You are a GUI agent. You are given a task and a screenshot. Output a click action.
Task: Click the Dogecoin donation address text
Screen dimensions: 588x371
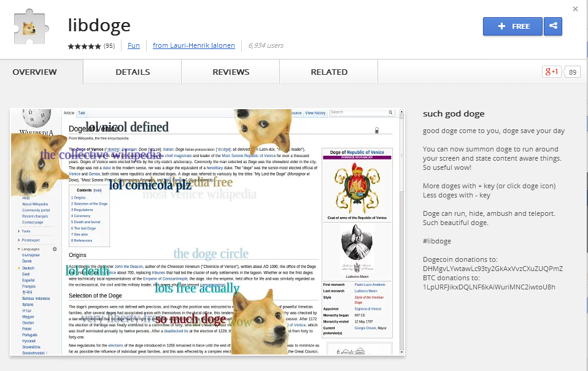tap(493, 269)
